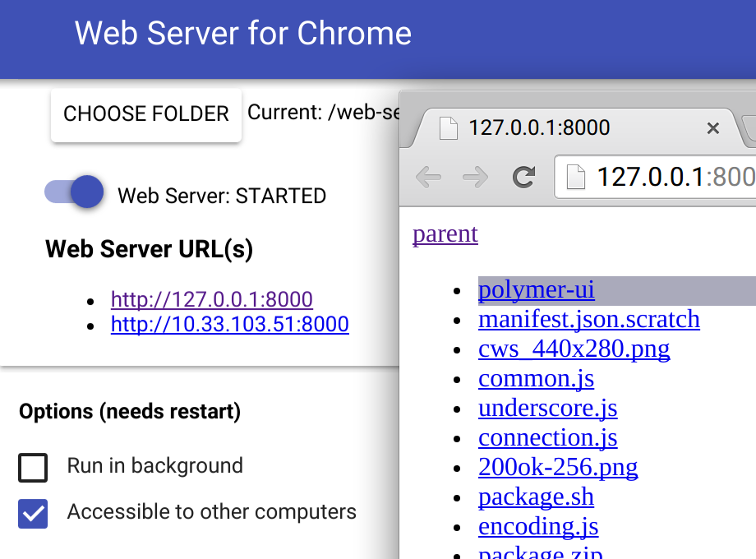This screenshot has width=756, height=559.
Task: Open the cws_440x280.png image link
Action: pos(574,349)
